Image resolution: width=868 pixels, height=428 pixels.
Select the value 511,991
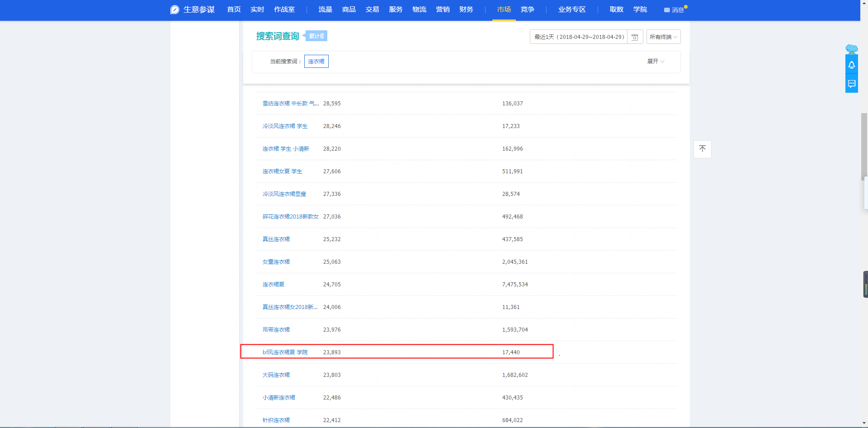coord(512,171)
